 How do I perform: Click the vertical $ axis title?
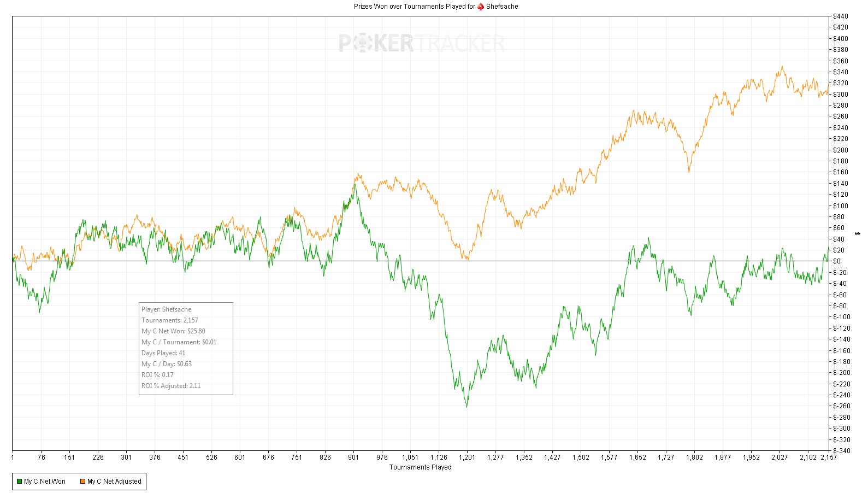(x=858, y=234)
